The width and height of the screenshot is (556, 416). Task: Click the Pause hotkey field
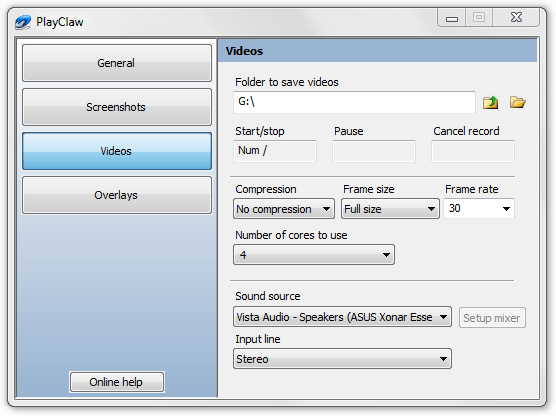(x=374, y=151)
